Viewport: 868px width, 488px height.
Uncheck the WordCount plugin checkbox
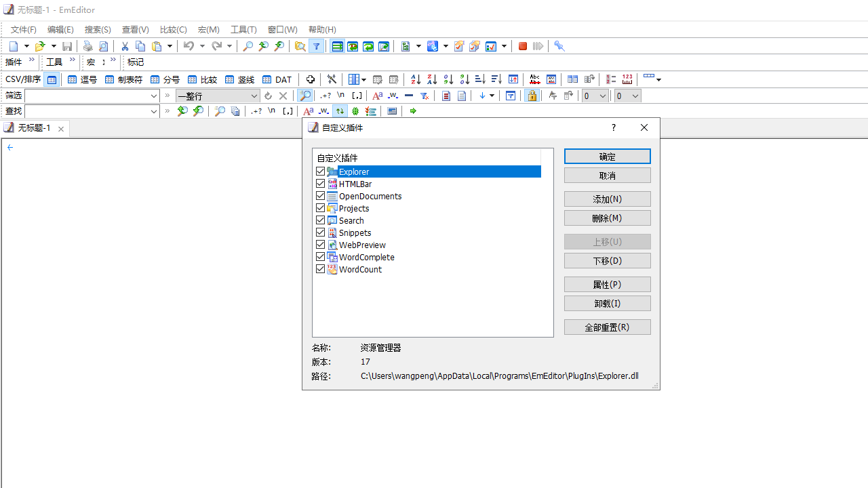tap(320, 268)
